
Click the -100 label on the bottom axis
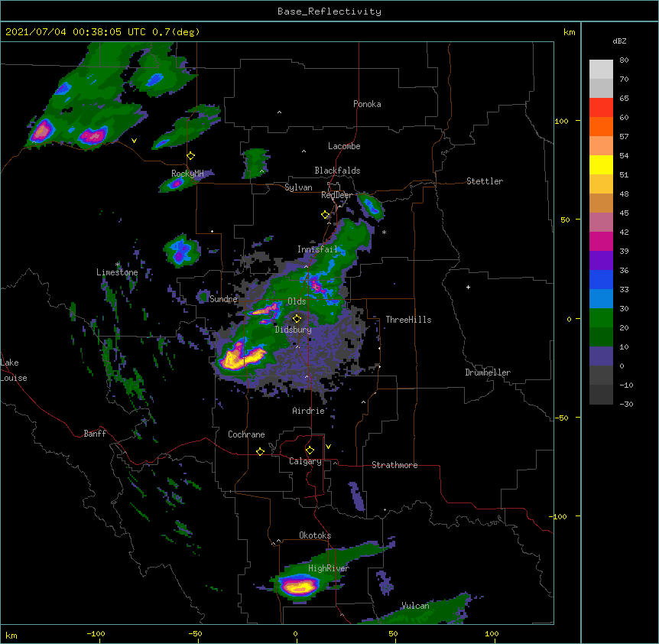[x=96, y=633]
